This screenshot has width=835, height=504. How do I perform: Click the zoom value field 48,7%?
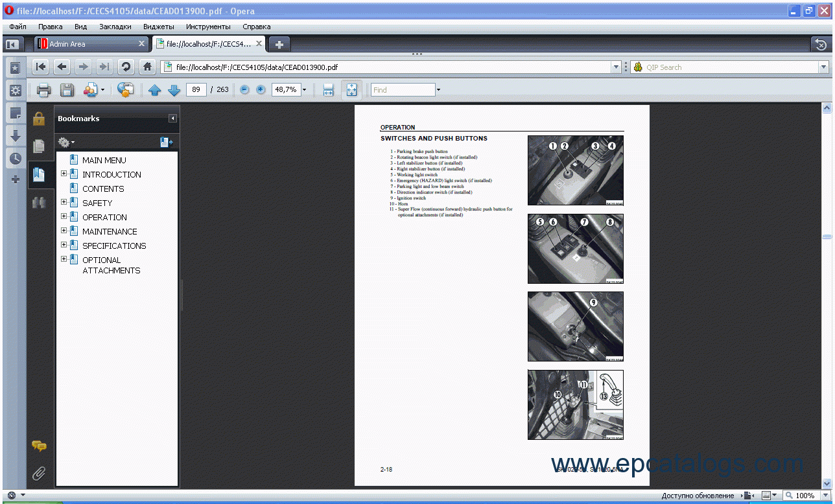(285, 90)
